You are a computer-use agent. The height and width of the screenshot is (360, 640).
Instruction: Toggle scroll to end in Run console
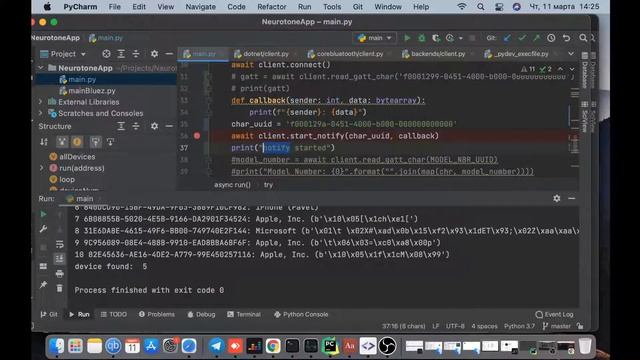60,259
